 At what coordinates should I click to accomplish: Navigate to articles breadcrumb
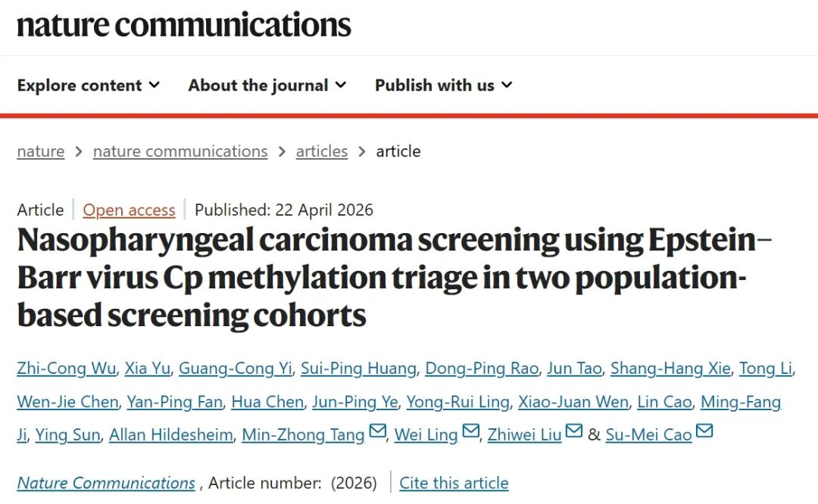tap(322, 151)
